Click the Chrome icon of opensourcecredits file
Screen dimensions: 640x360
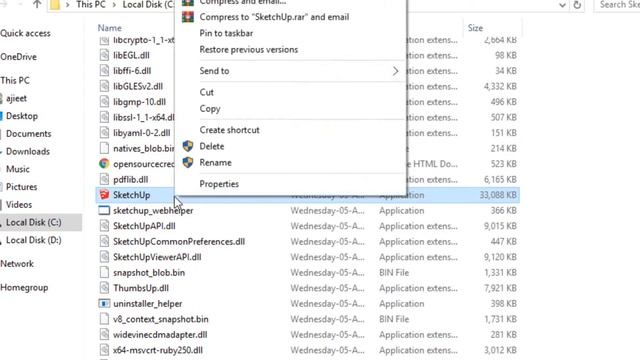click(x=104, y=164)
